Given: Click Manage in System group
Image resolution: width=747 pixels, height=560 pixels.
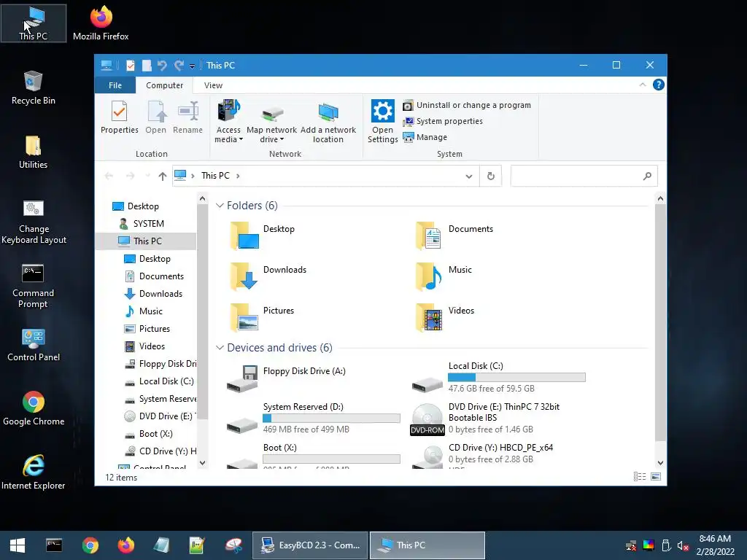Looking at the screenshot, I should (x=425, y=137).
